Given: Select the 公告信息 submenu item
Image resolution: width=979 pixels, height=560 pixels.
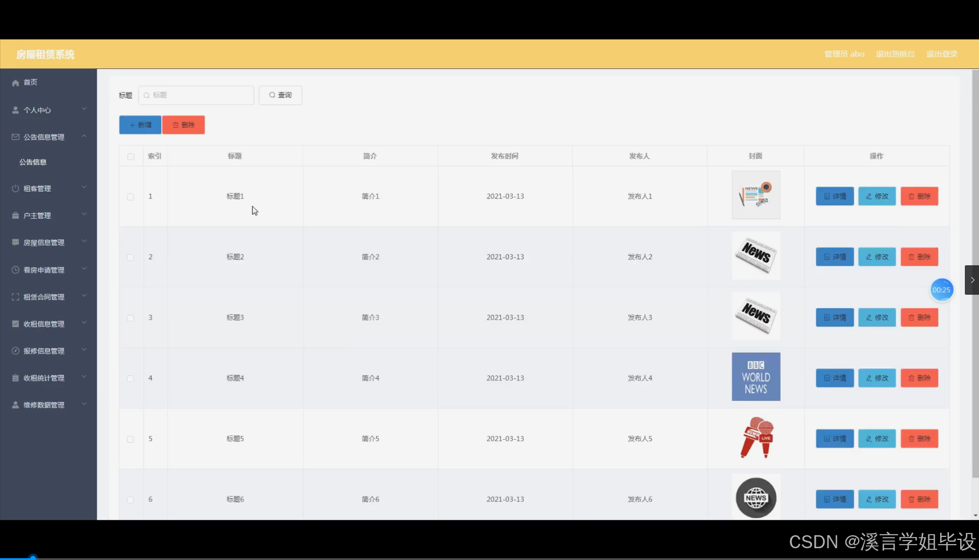Looking at the screenshot, I should (x=33, y=162).
